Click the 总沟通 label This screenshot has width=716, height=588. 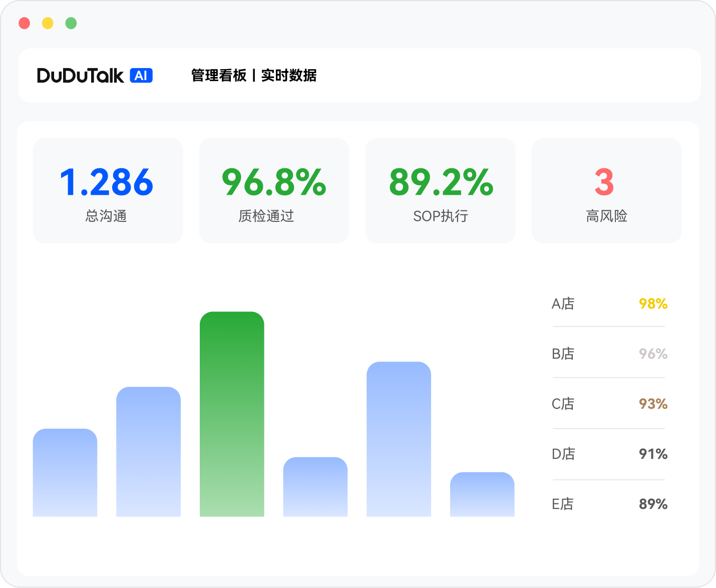tap(106, 216)
